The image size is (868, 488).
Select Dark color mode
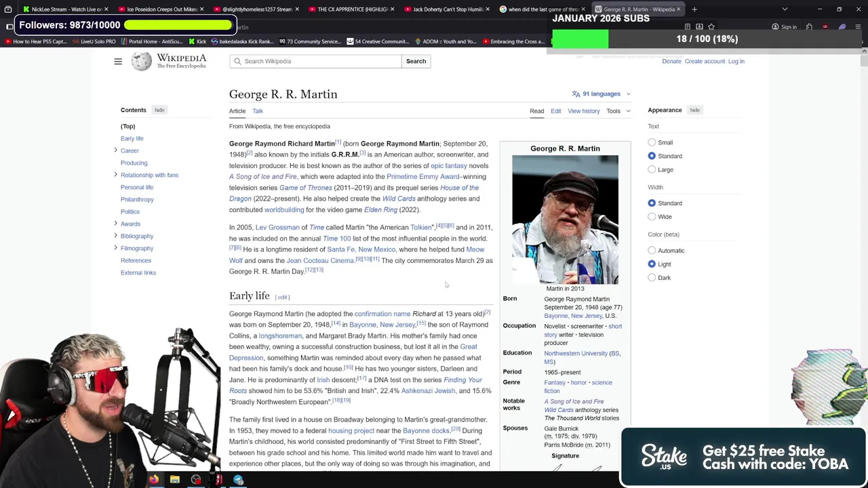click(x=652, y=278)
